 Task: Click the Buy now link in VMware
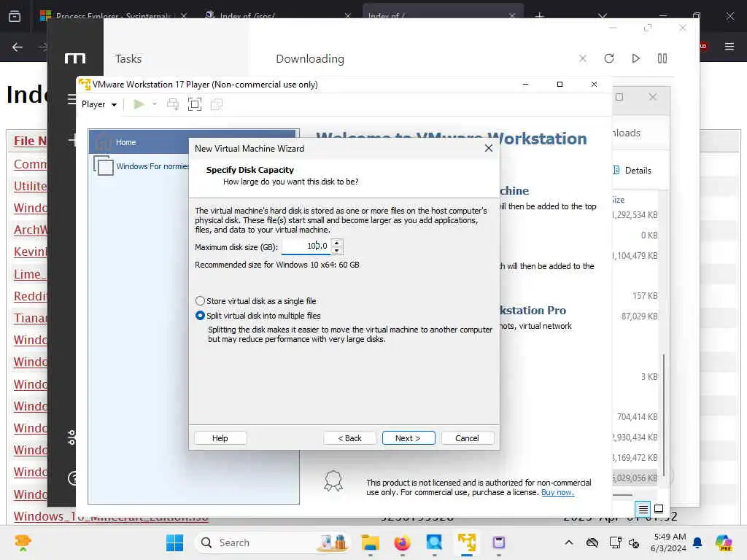point(557,492)
